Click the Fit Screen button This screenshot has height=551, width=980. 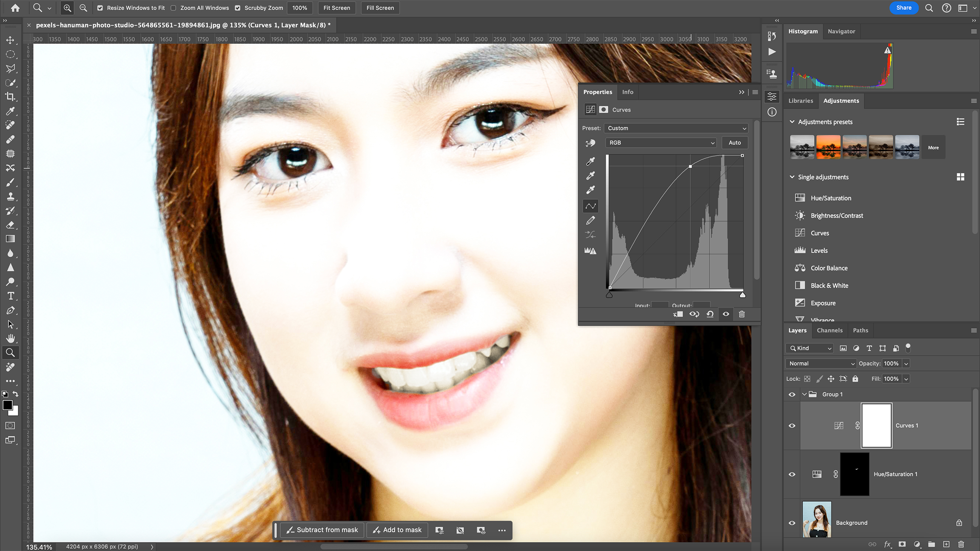337,8
